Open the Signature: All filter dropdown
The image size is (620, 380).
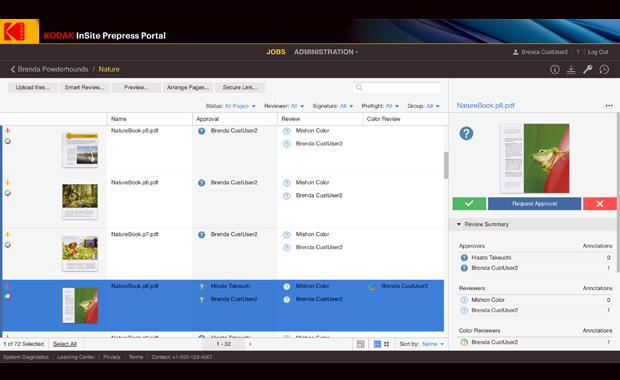pos(333,106)
